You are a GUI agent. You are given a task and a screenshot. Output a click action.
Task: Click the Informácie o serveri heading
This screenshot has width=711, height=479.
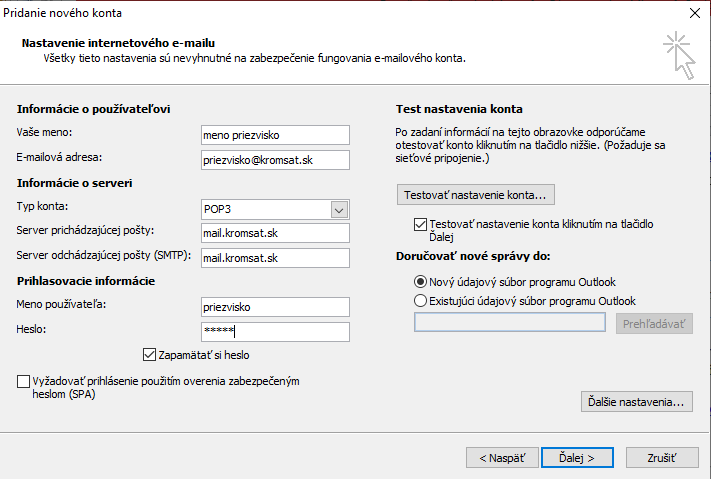(74, 183)
